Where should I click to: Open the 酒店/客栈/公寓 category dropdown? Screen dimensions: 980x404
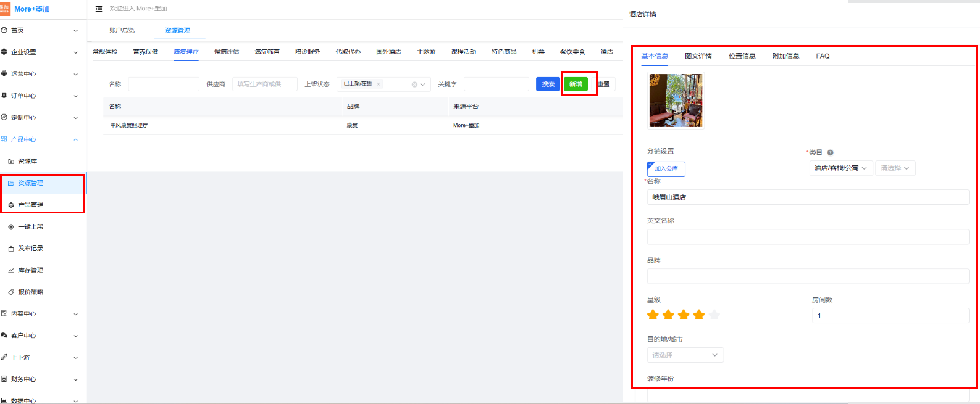tap(840, 168)
